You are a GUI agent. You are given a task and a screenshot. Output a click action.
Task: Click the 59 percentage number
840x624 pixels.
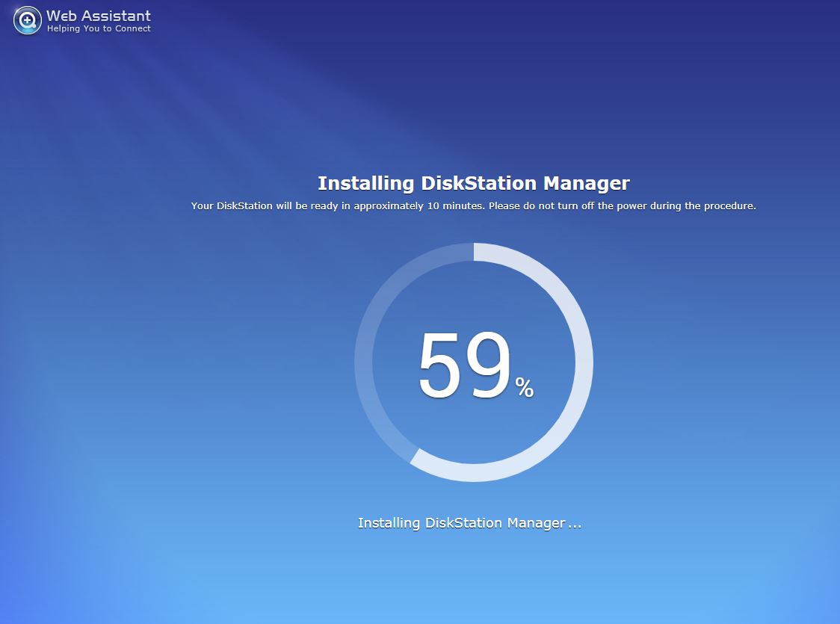click(x=464, y=365)
